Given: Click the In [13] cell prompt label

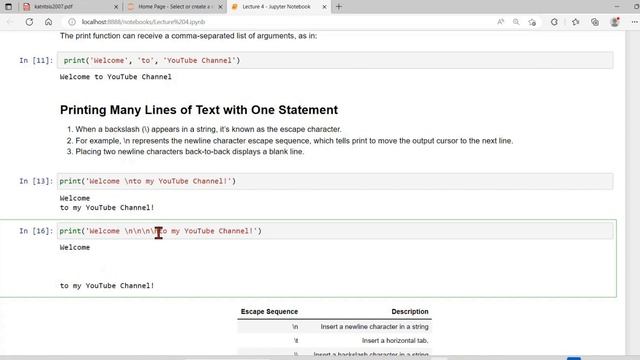Looking at the screenshot, I should (36, 181).
